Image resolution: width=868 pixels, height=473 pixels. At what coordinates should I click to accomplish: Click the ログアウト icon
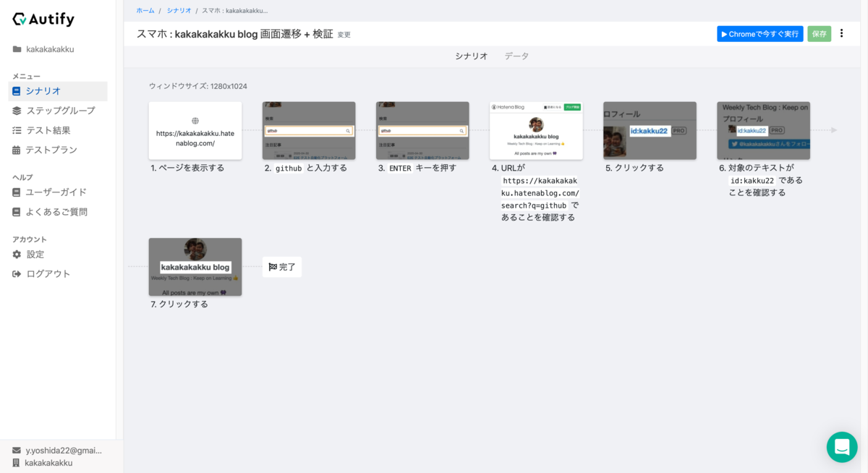[17, 273]
